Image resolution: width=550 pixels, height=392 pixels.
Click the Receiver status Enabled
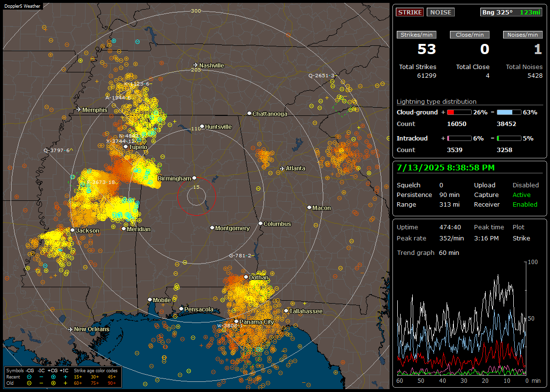click(525, 204)
